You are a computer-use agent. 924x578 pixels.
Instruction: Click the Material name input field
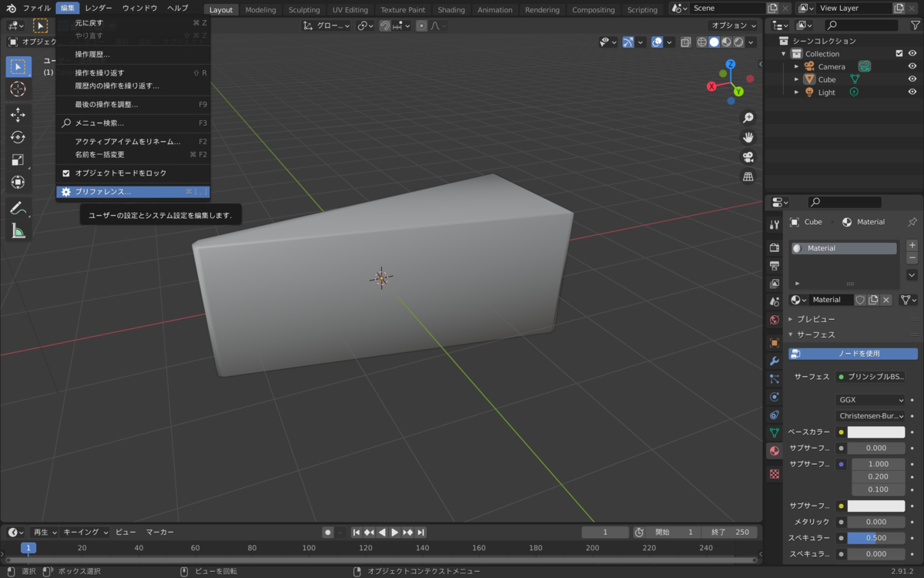tap(831, 300)
